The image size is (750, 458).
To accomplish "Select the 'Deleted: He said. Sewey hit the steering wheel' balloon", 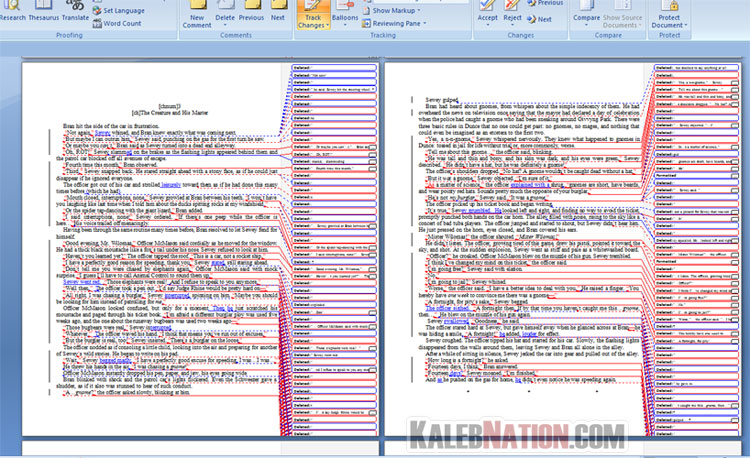I will pyautogui.click(x=334, y=89).
